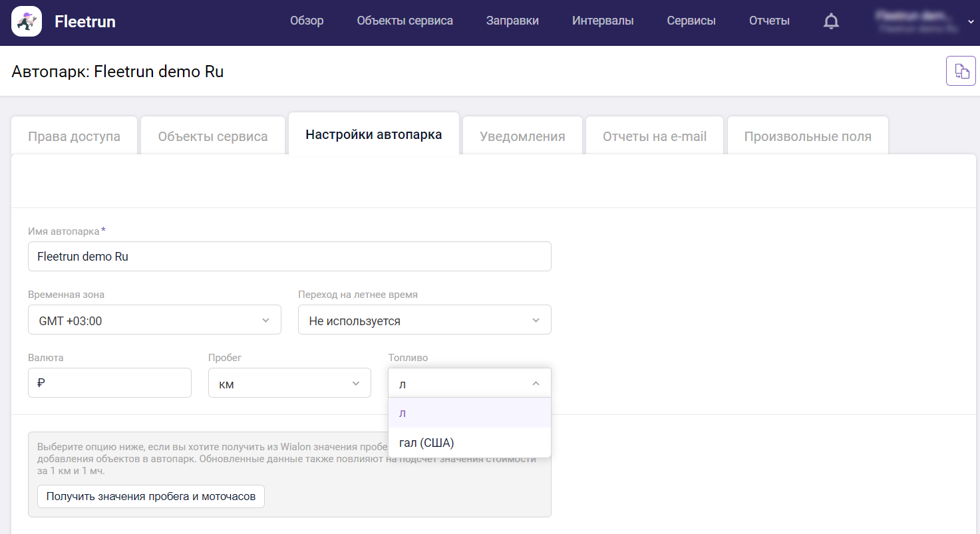The height and width of the screenshot is (534, 980).
Task: Expand the Временная зона dropdown
Action: tap(154, 320)
